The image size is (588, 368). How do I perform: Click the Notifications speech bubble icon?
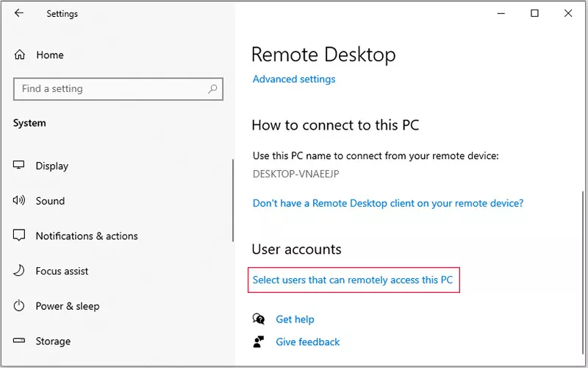(x=19, y=236)
